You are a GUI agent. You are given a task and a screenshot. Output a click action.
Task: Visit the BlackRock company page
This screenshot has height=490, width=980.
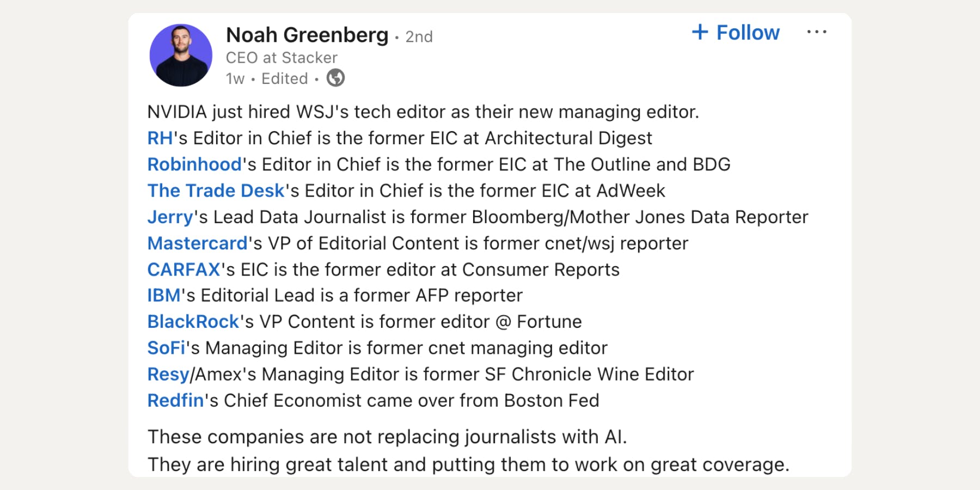pos(193,322)
